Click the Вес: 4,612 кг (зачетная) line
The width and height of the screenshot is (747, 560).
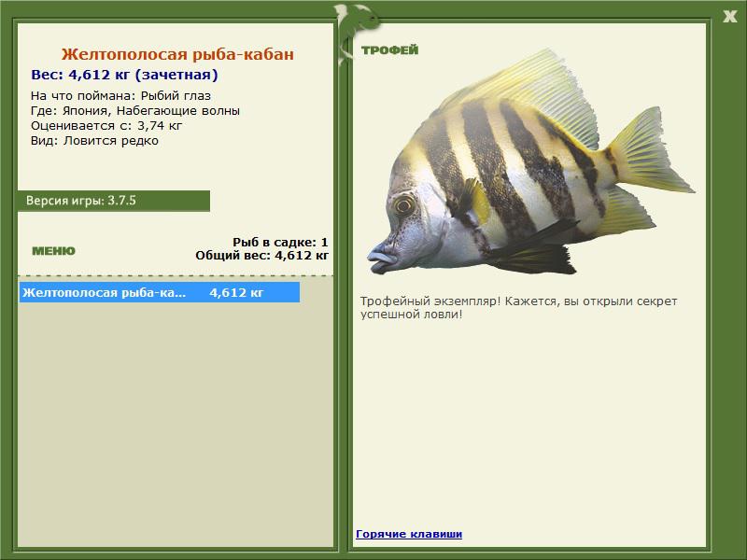(124, 75)
